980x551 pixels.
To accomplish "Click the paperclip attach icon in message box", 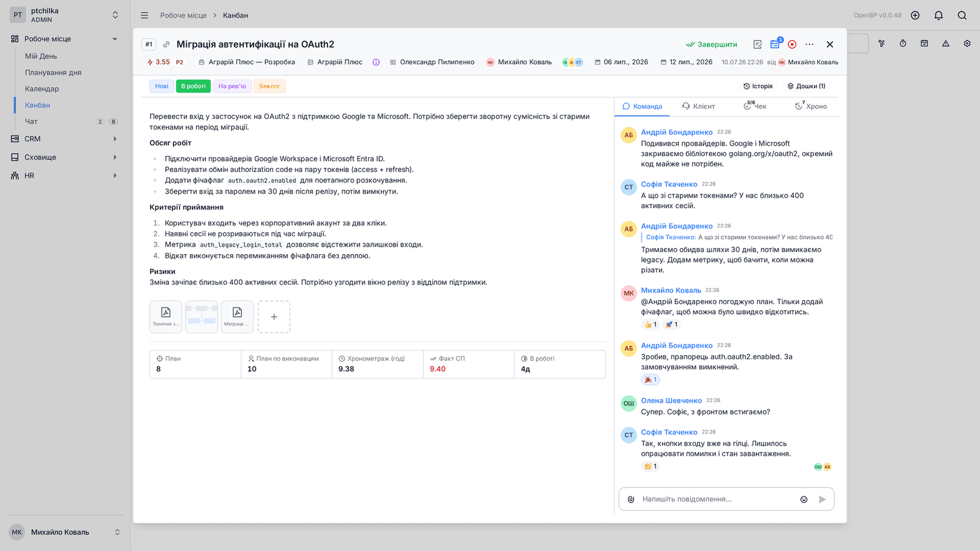I will pos(631,500).
